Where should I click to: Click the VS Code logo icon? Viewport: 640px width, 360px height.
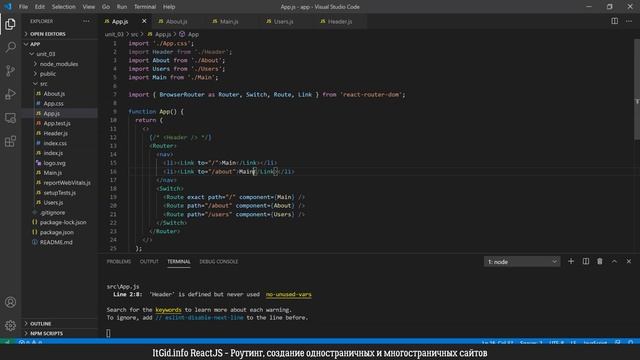[8, 7]
